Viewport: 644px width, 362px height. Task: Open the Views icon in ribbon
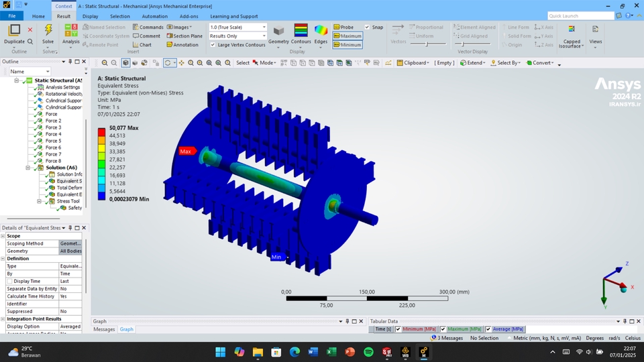595,29
